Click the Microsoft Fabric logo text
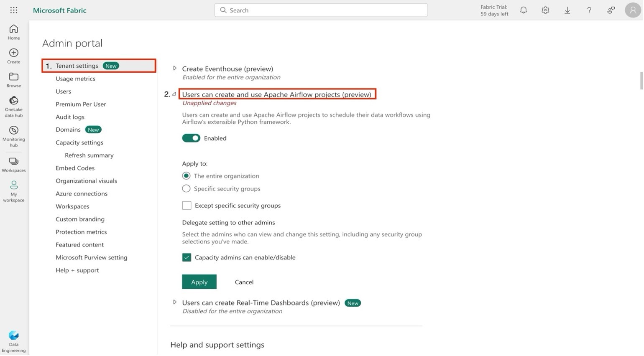 click(x=60, y=10)
